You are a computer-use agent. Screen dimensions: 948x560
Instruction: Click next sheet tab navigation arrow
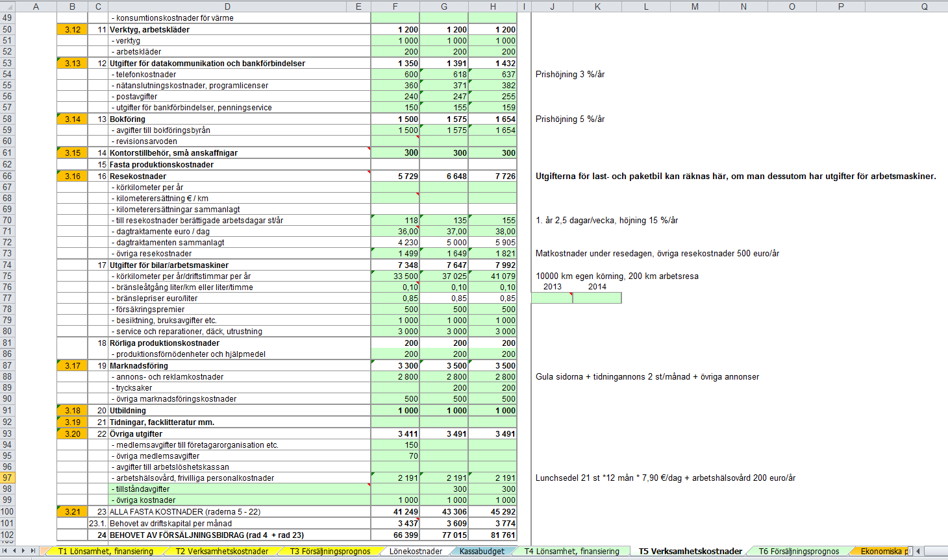[24, 551]
